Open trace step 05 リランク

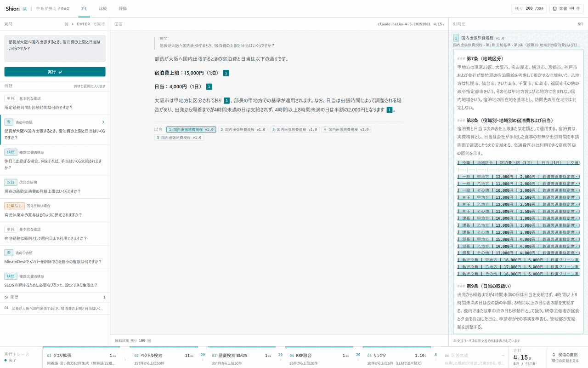click(397, 357)
